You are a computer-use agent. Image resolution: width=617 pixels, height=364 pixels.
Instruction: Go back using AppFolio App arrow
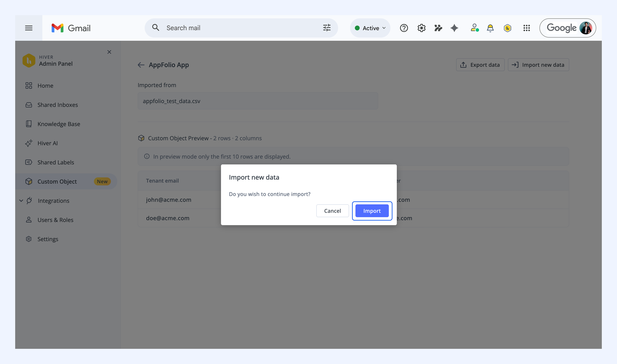tap(141, 65)
